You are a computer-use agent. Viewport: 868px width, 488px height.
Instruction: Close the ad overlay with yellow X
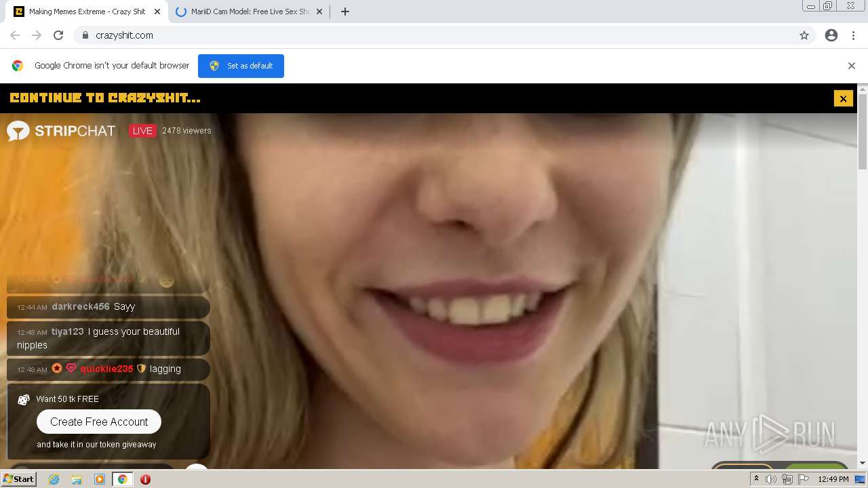[x=843, y=98]
